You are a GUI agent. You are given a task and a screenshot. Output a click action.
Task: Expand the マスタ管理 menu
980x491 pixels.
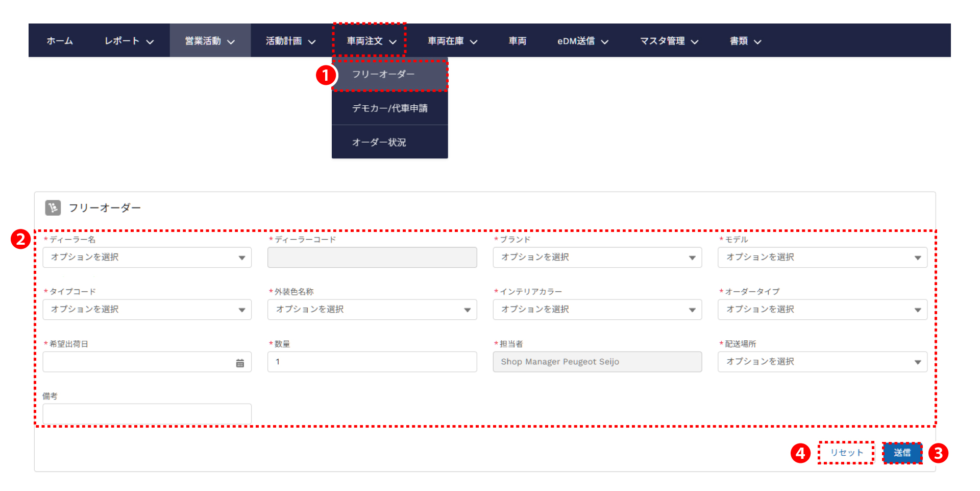point(669,41)
